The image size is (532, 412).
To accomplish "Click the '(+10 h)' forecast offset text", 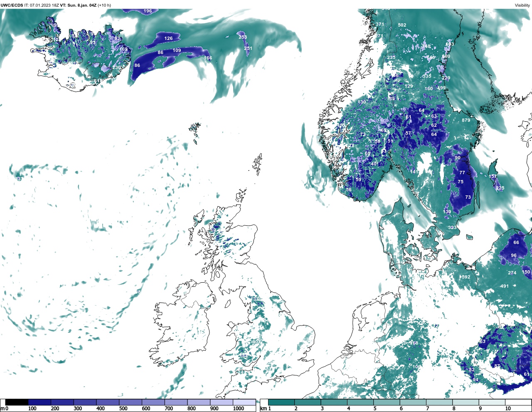I will click(104, 5).
